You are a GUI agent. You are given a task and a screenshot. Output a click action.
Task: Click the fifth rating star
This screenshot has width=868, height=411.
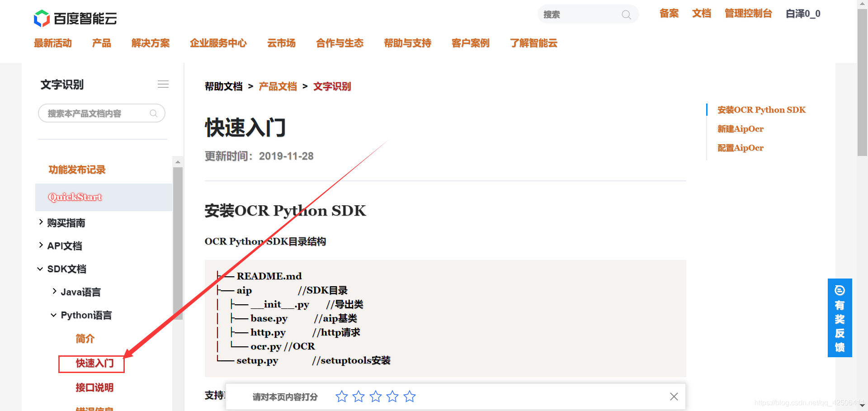tap(410, 397)
